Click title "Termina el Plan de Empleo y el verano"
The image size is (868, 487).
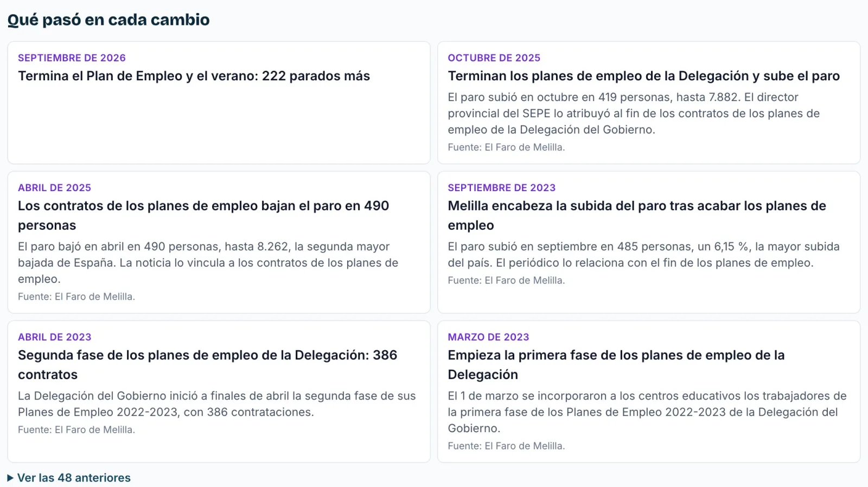click(x=194, y=76)
